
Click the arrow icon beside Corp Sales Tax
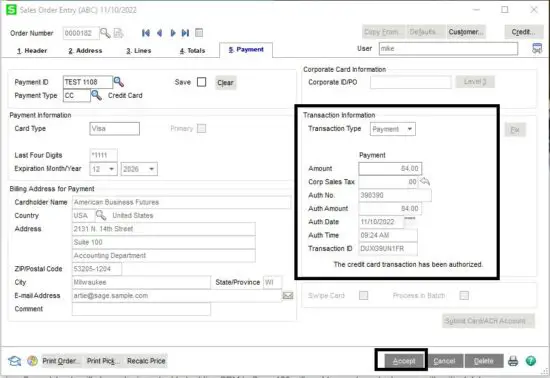coord(425,181)
